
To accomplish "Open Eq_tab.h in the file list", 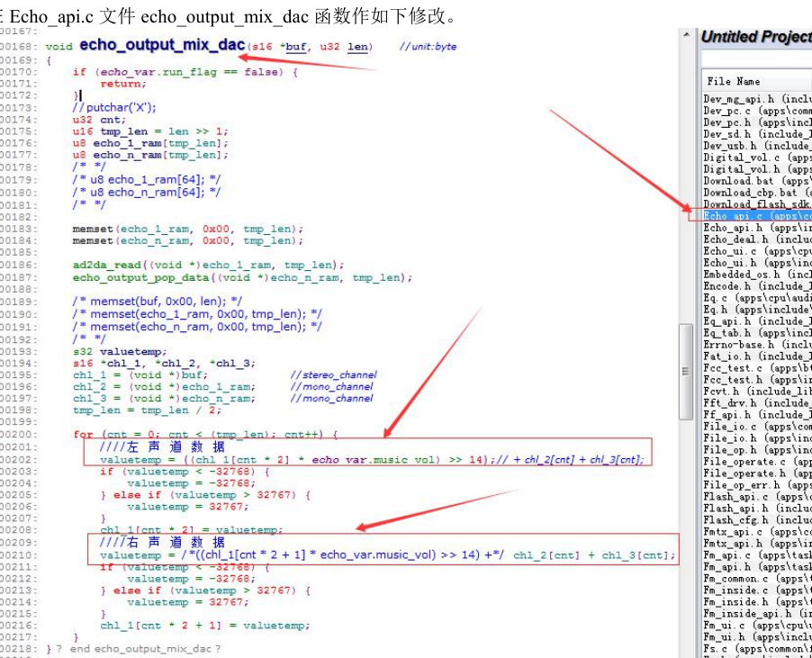I will (x=757, y=333).
